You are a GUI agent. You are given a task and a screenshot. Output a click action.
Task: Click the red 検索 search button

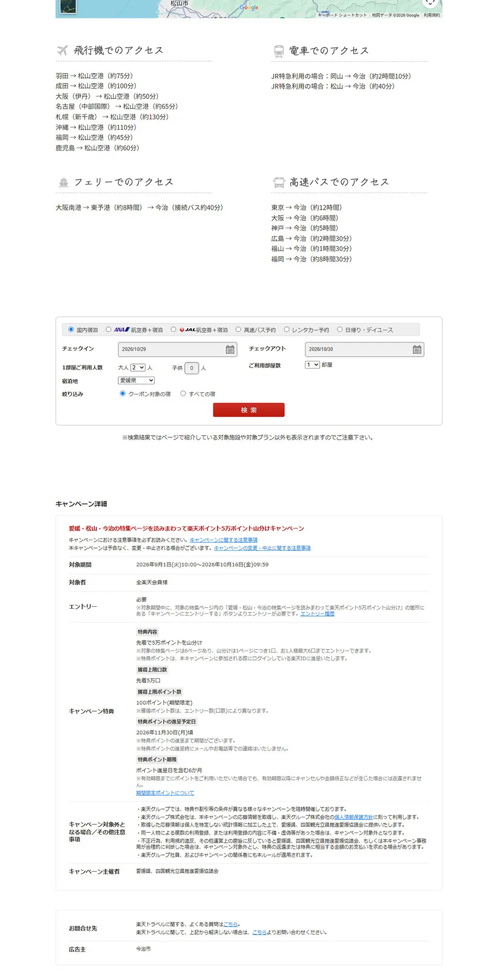[249, 410]
